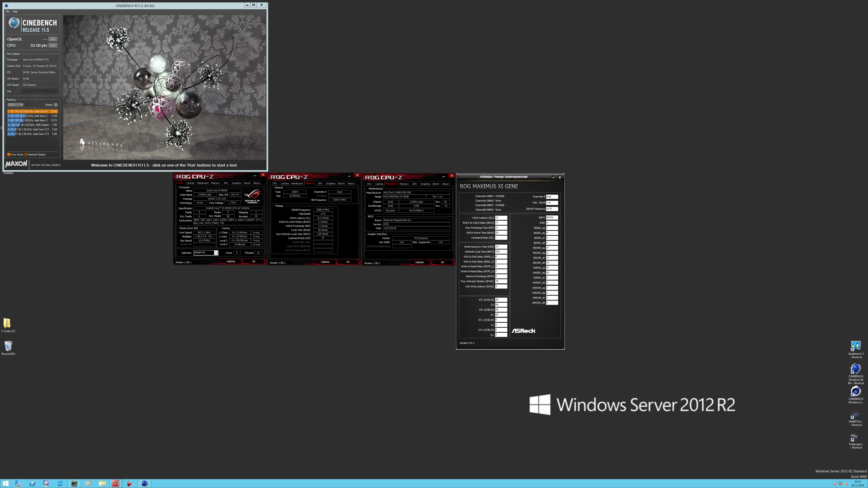Open File Explorer from the taskbar
Viewport: 868px width, 488px height.
[x=102, y=484]
